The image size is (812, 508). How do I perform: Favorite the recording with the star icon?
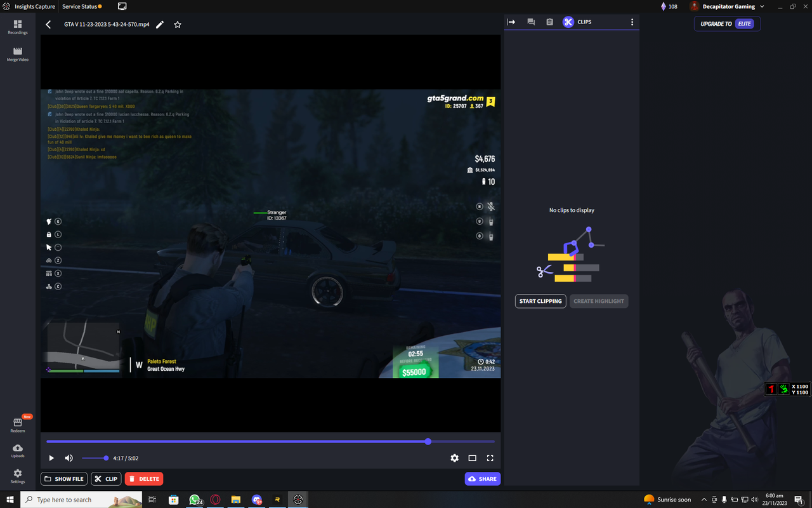(178, 24)
